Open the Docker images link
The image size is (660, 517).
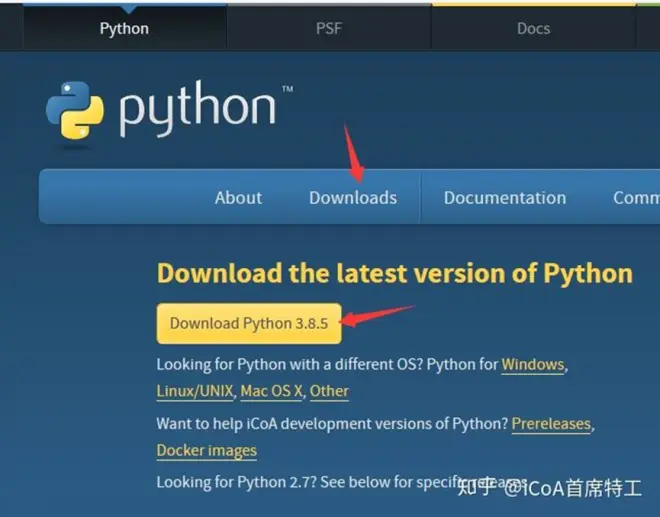coord(207,450)
